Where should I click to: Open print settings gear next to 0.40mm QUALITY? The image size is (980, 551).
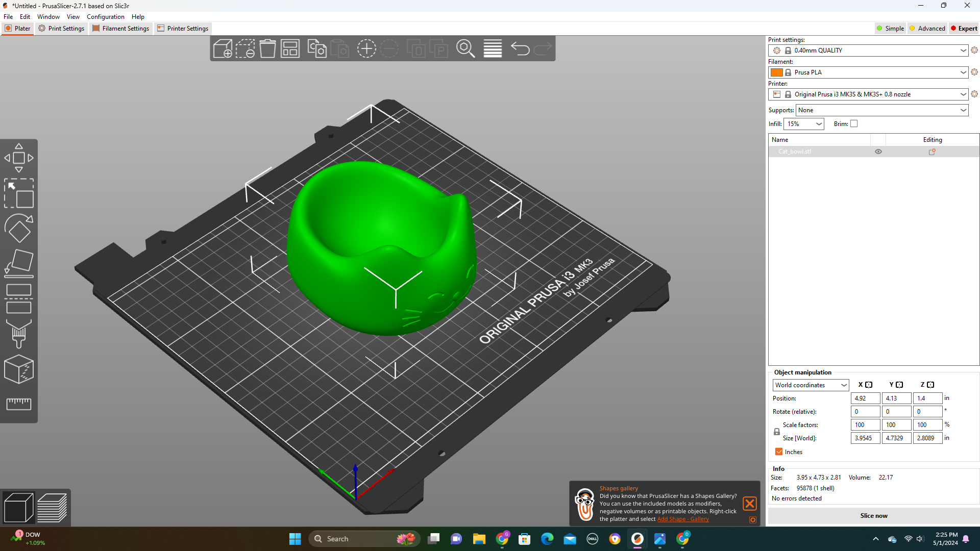click(x=974, y=50)
